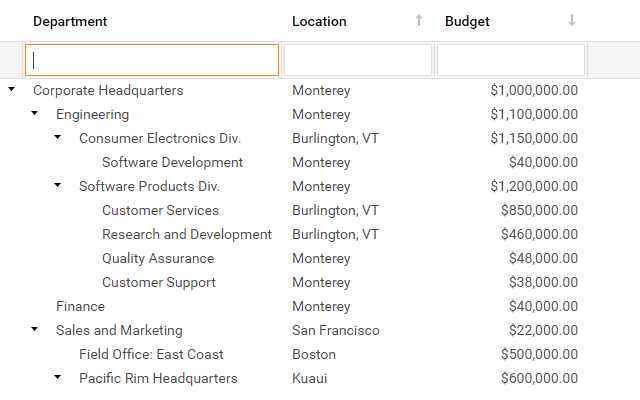
Task: Click the Location ascending sort arrow icon
Action: 419,21
